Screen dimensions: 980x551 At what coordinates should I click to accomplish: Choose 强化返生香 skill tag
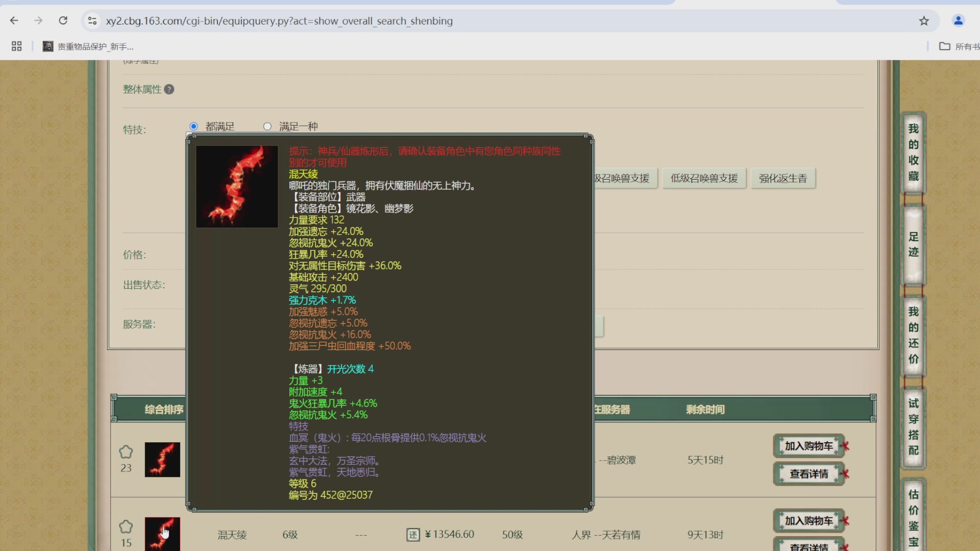(x=783, y=179)
